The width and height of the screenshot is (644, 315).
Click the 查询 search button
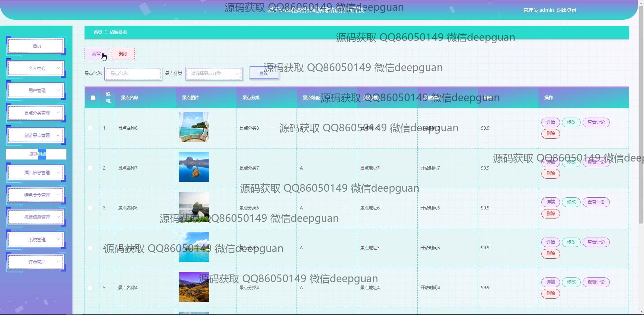pos(264,73)
